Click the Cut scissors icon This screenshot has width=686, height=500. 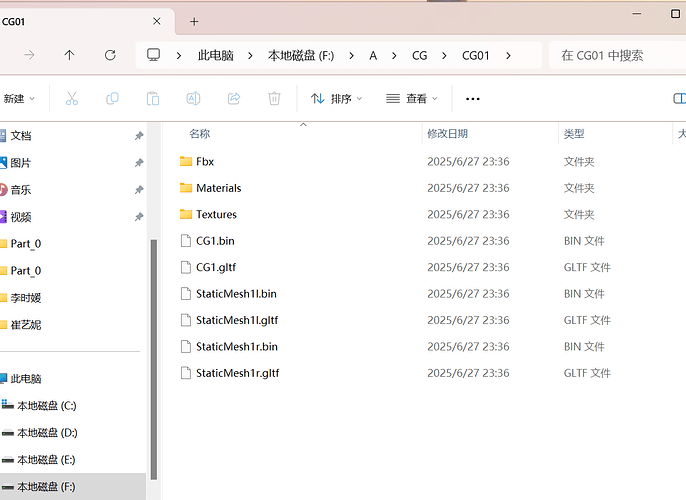(72, 98)
